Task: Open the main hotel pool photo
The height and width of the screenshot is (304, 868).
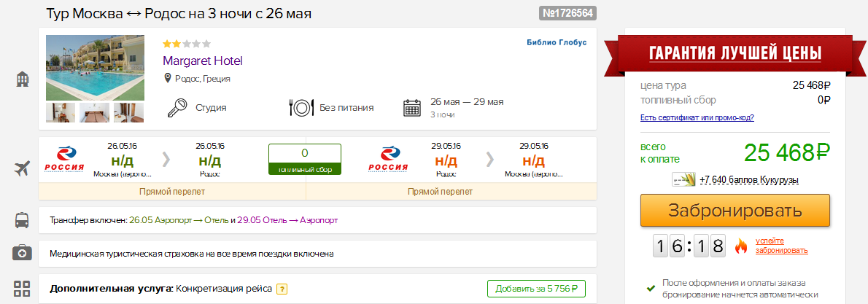Action: (x=95, y=67)
